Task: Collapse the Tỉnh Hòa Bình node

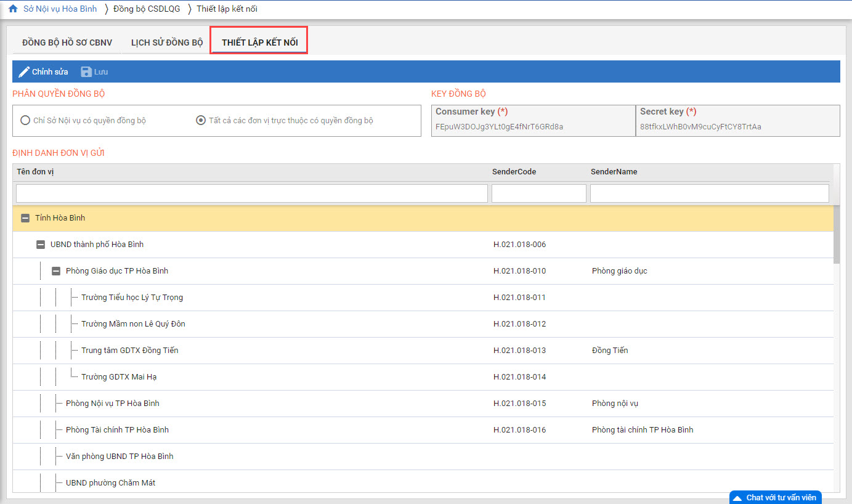Action: tap(25, 218)
